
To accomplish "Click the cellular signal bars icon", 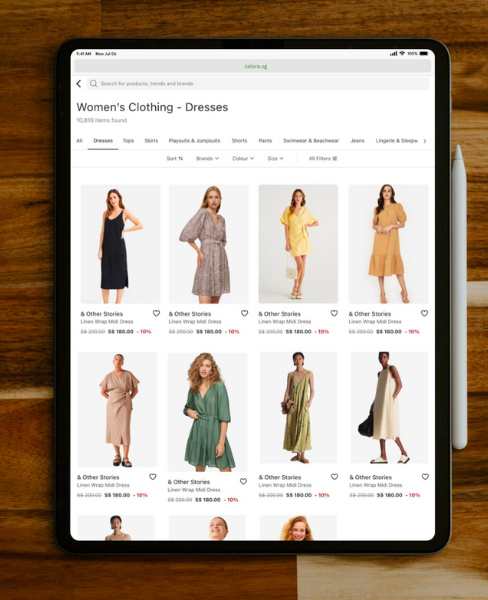I will [x=393, y=54].
